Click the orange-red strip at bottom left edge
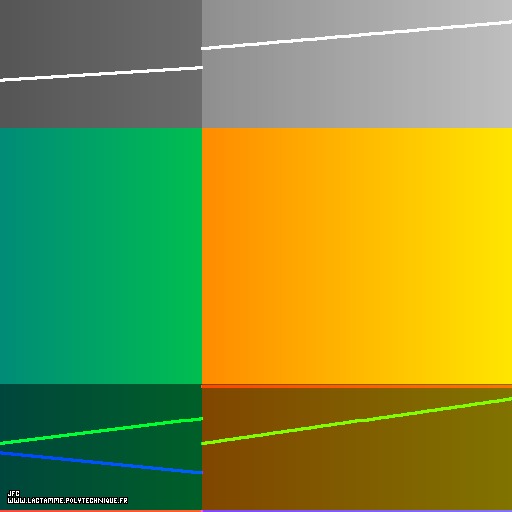512x512 pixels. [x=101, y=511]
